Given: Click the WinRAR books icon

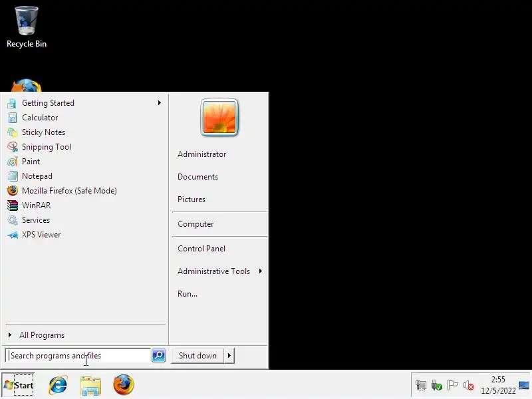Looking at the screenshot, I should click(x=12, y=205).
